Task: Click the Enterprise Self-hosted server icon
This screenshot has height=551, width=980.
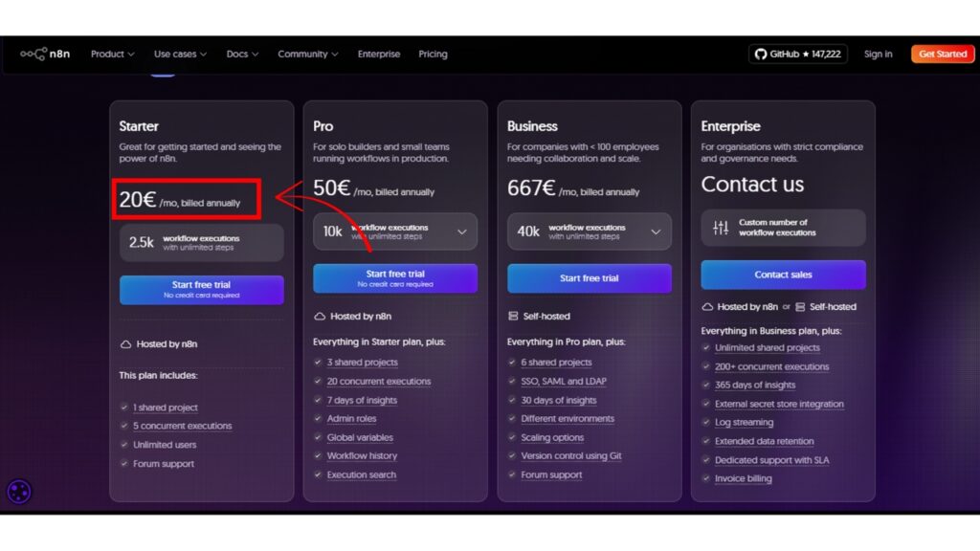Action: pyautogui.click(x=801, y=307)
